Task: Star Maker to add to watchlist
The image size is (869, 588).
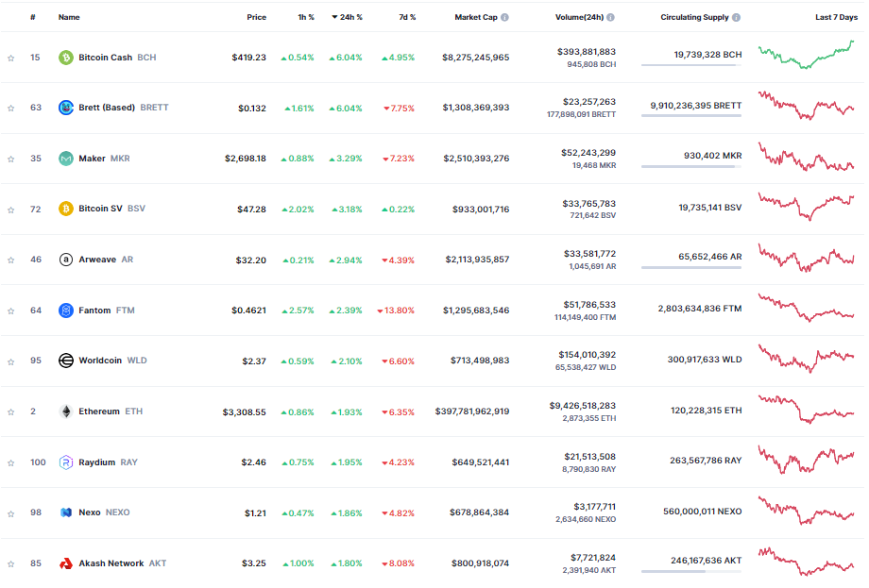Action: [x=11, y=159]
